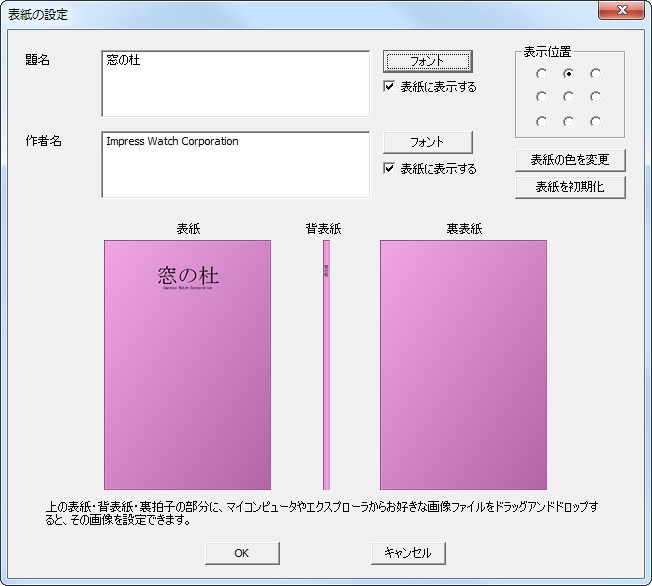The width and height of the screenshot is (652, 586).
Task: Click the 作者名 label
Action: pos(43,141)
